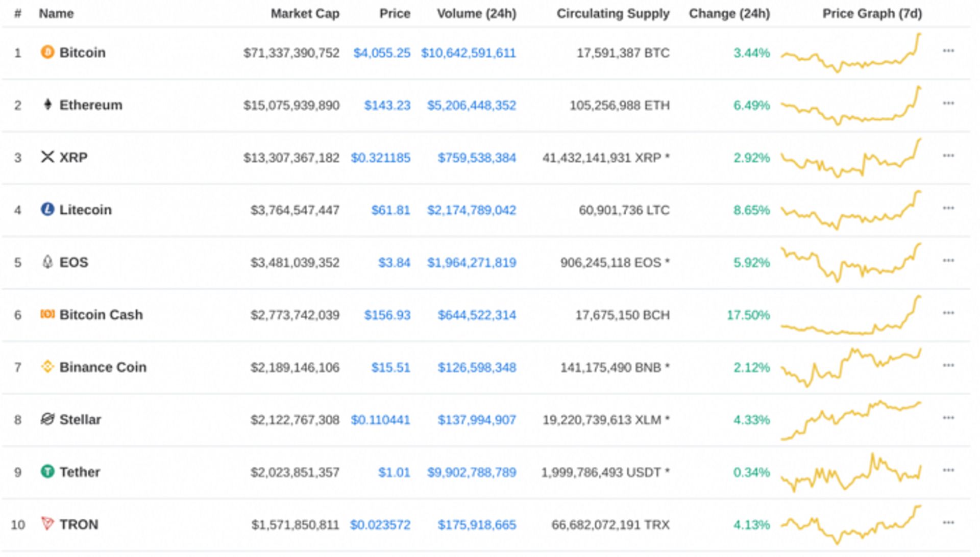Viewport: 980px width, 557px height.
Task: Open the three-dot menu for Bitcoin
Action: [948, 51]
